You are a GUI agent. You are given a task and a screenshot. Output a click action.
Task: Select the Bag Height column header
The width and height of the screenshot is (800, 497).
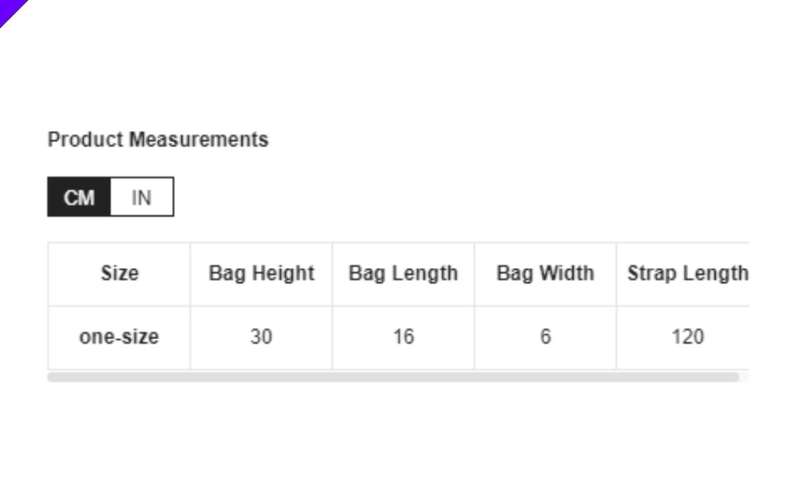pyautogui.click(x=261, y=274)
